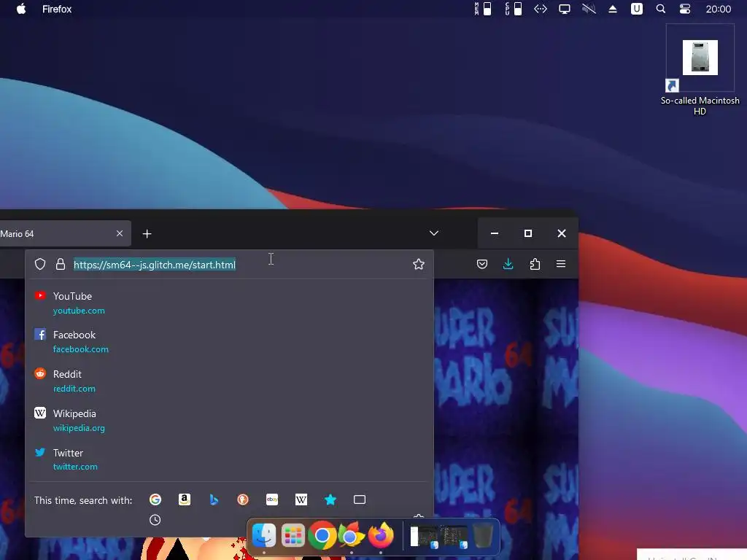Open the Save to Pocket button

point(482,264)
